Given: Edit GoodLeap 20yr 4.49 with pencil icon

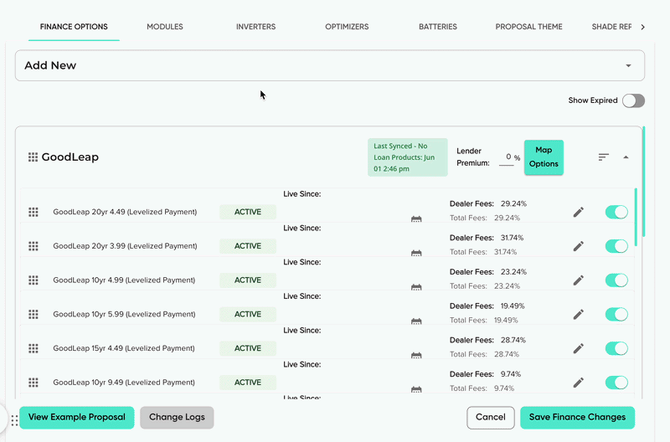Looking at the screenshot, I should pos(578,212).
